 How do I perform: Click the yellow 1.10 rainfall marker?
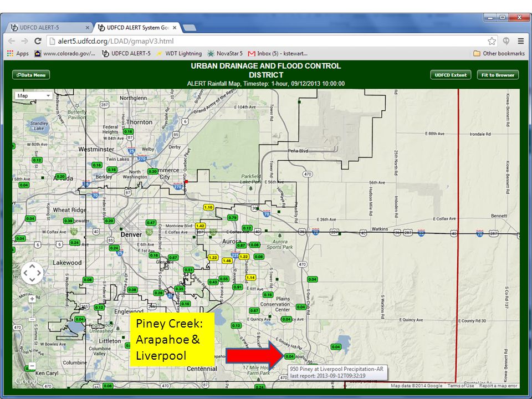tap(208, 207)
